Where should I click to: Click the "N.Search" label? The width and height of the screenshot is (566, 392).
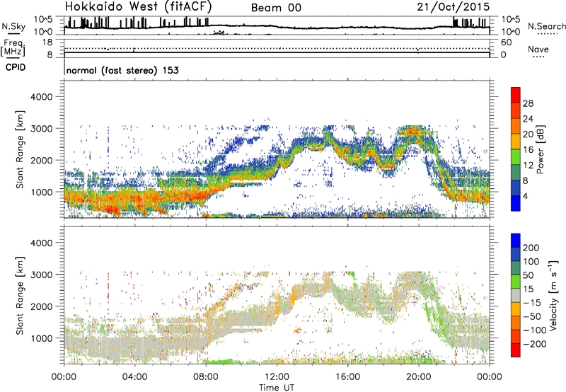tap(547, 26)
